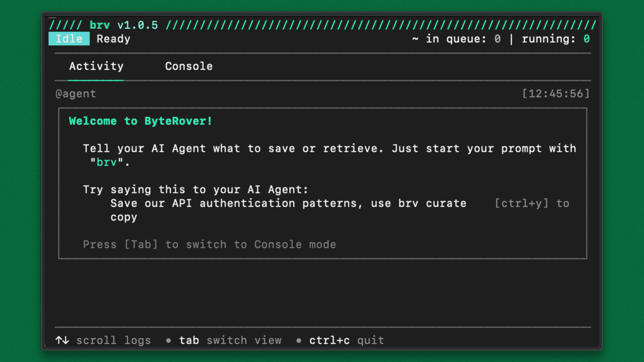Click the brv v1.0.5 version header
The width and height of the screenshot is (644, 362).
123,25
